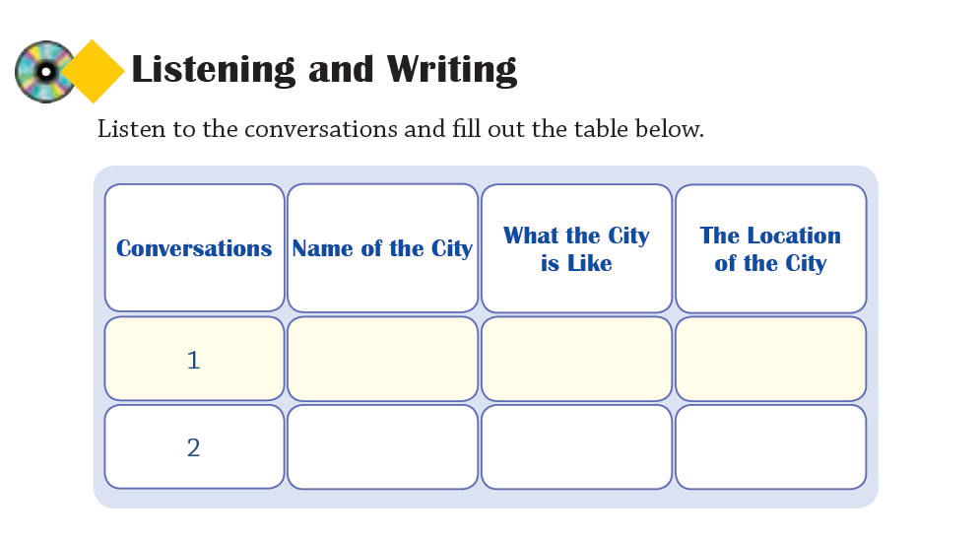Viewport: 980px width, 541px height.
Task: Click the CD disc icon
Action: (x=42, y=72)
